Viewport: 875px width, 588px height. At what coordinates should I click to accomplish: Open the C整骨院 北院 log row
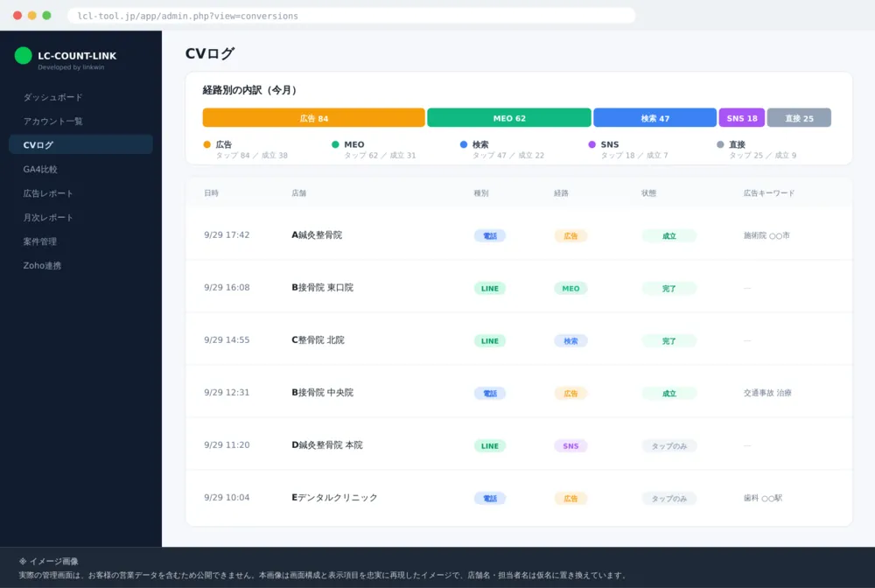(x=519, y=339)
